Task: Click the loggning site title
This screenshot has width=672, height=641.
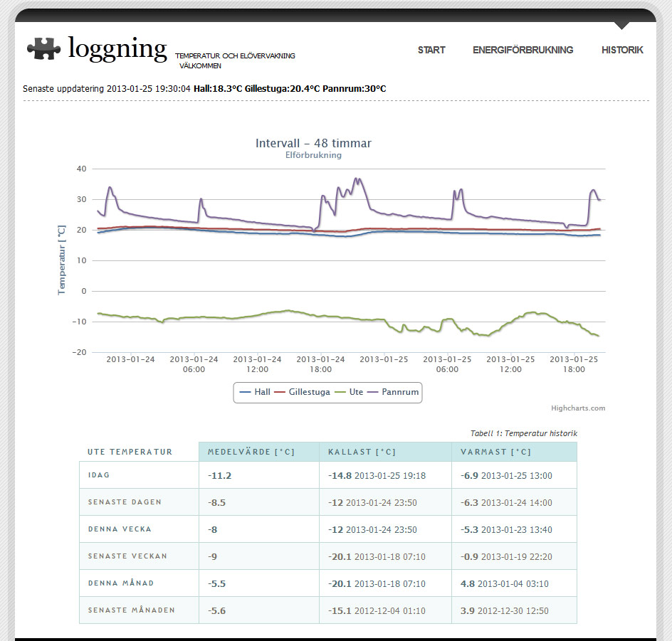Action: [117, 48]
